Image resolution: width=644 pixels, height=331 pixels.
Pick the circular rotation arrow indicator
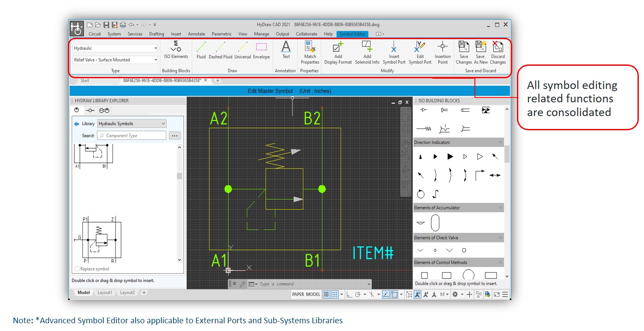click(x=421, y=194)
